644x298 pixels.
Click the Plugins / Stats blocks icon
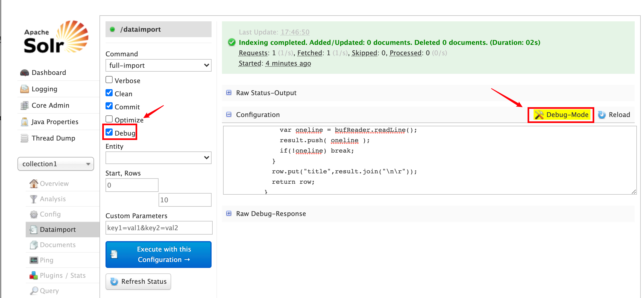pyautogui.click(x=34, y=275)
